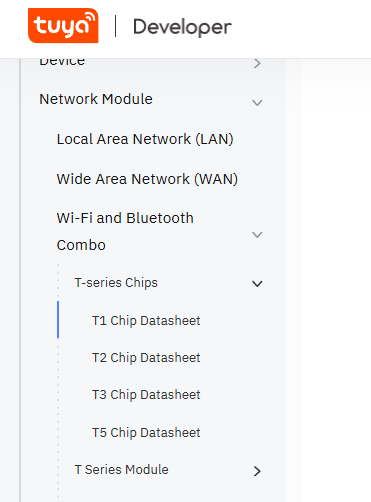Select T1 Chip Datasheet
This screenshot has width=371, height=502.
146,321
